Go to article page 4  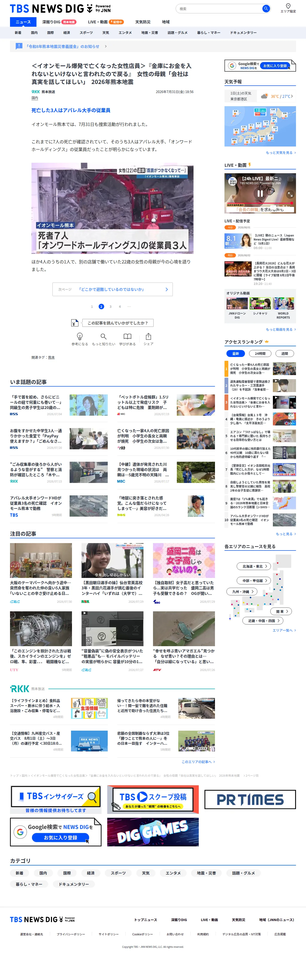(x=120, y=307)
